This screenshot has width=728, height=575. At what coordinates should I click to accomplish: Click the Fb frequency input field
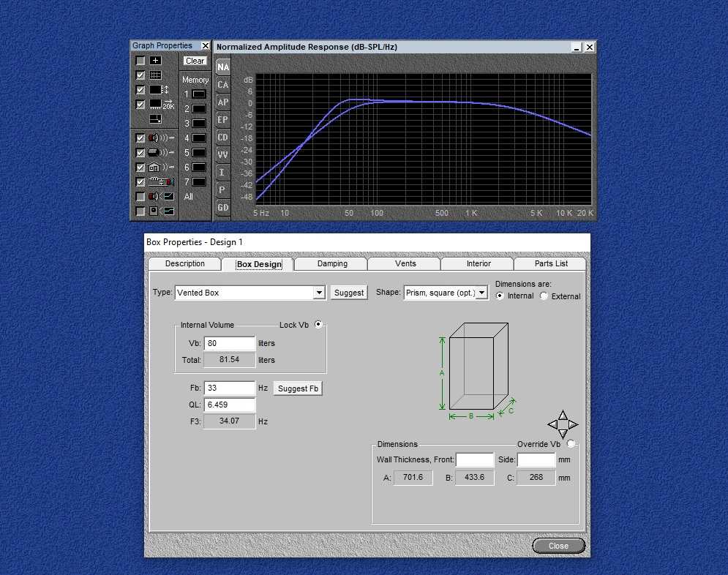click(x=230, y=388)
